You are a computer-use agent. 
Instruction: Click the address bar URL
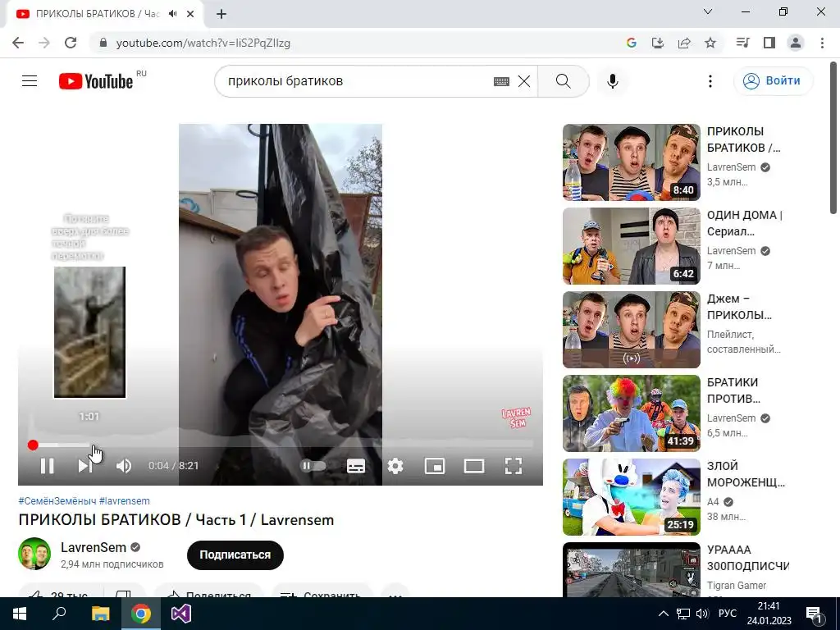point(203,43)
